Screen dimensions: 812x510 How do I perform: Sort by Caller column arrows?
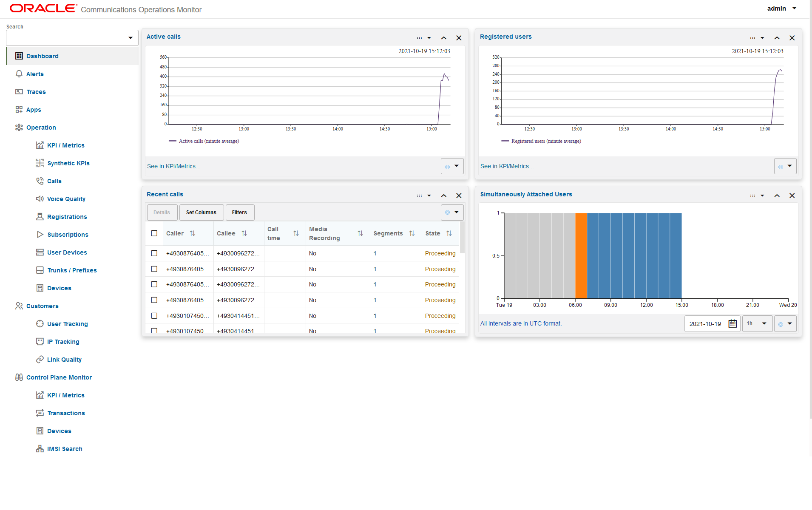click(x=193, y=233)
